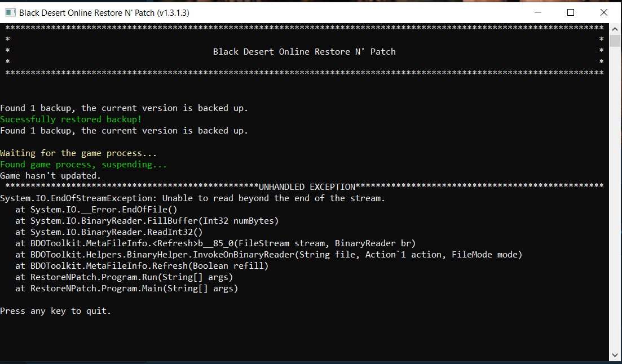622x364 pixels.
Task: Click the 'Press any key to quit.' prompt
Action: [x=56, y=311]
